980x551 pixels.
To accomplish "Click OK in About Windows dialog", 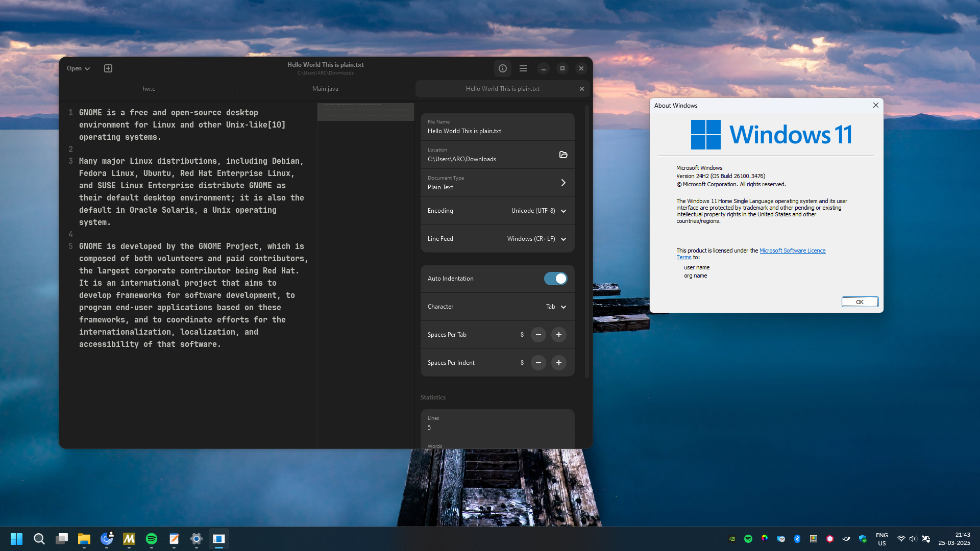I will tap(860, 302).
